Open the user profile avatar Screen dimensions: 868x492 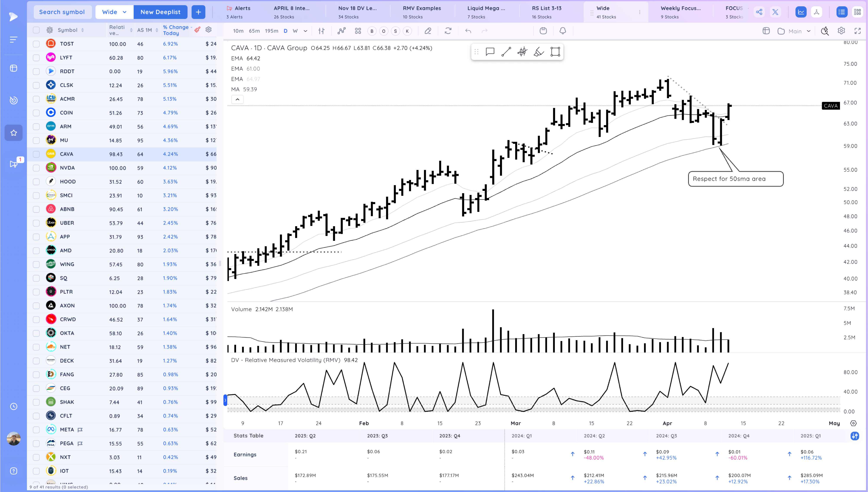click(x=13, y=438)
